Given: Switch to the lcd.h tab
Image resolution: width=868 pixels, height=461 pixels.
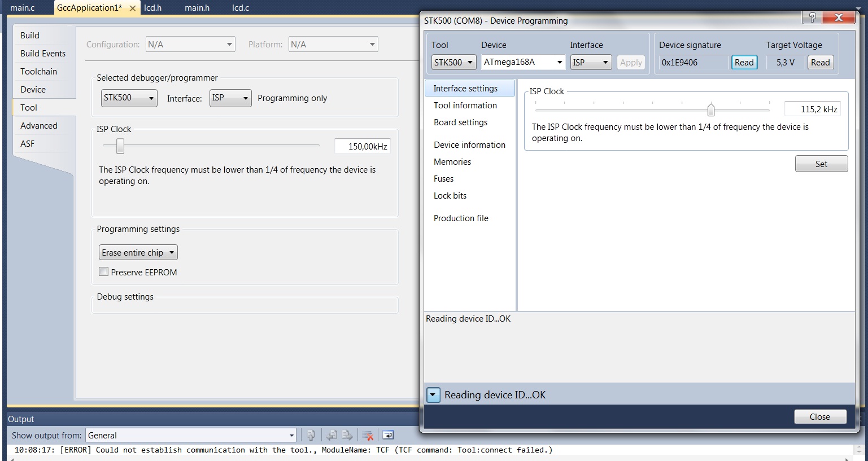Looking at the screenshot, I should click(152, 8).
